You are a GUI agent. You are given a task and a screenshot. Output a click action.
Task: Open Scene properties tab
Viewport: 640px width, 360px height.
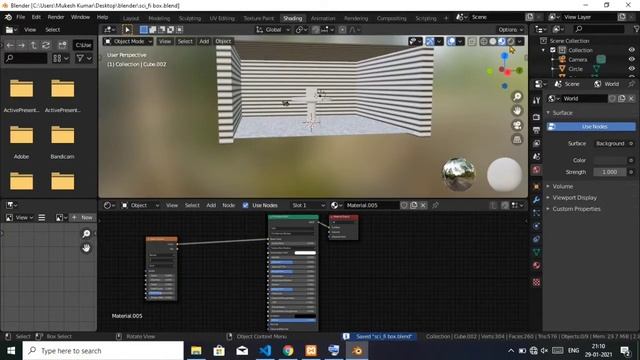536,157
